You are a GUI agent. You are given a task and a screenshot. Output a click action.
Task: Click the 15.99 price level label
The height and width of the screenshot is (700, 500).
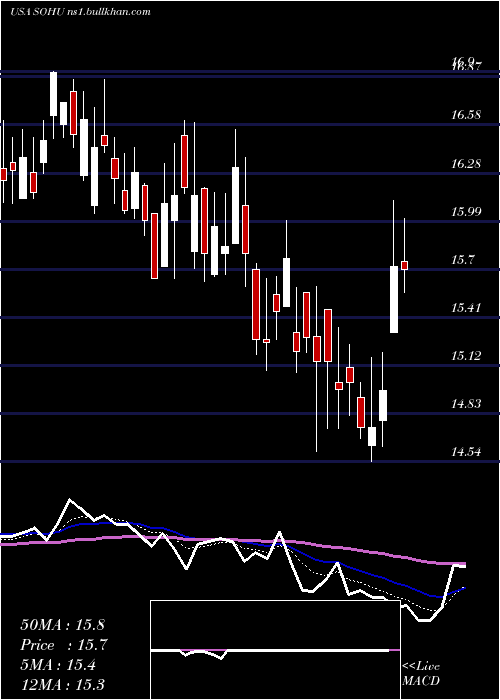(466, 212)
